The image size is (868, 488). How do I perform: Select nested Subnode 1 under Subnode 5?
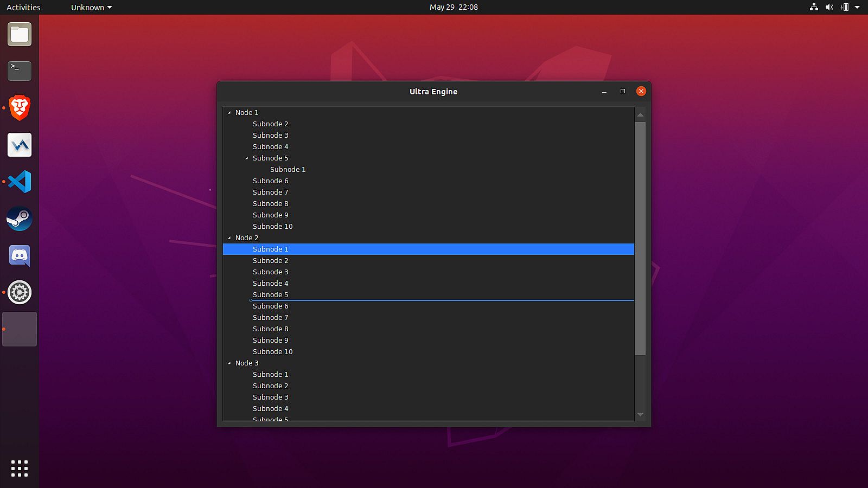tap(288, 170)
